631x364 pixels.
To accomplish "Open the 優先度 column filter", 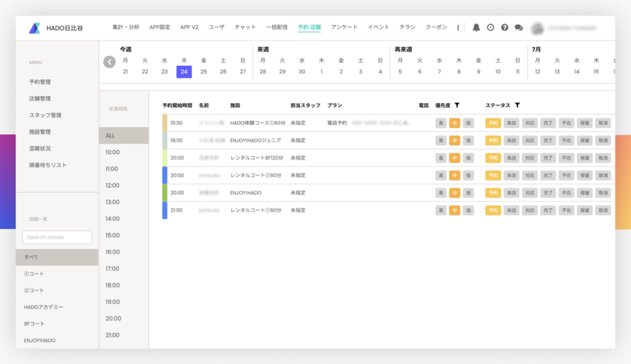I will (457, 105).
